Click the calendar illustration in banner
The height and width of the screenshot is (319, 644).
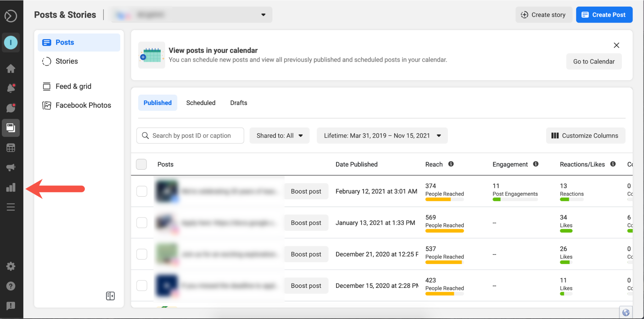click(152, 55)
